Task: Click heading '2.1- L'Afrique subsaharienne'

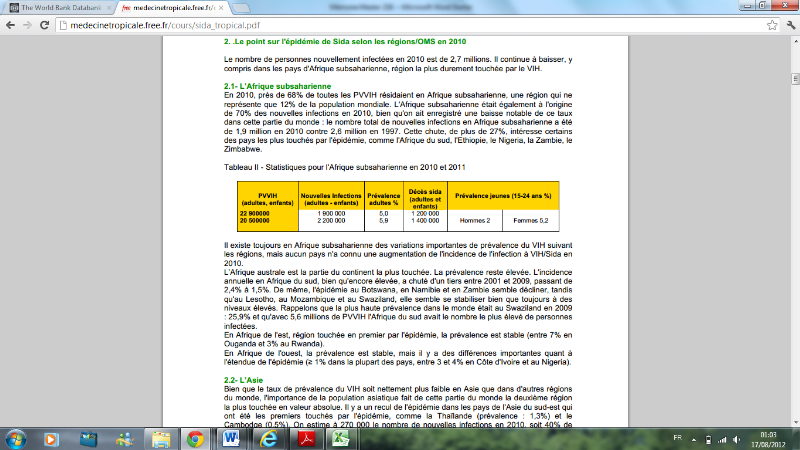Action: click(278, 86)
